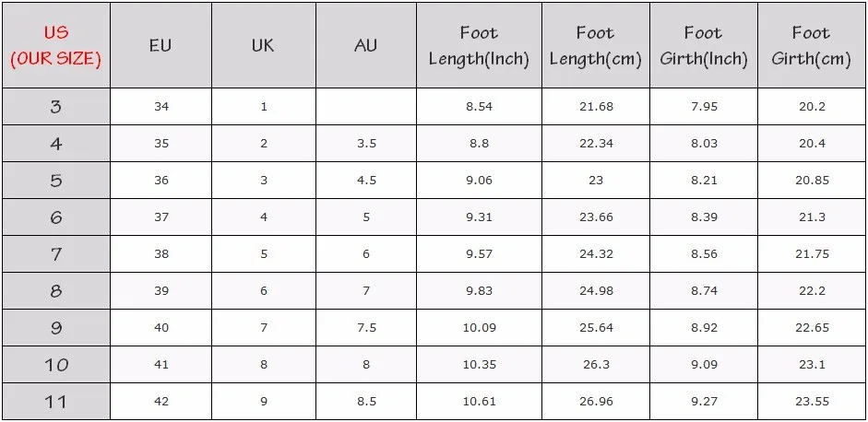
Task: Click the 23.66 cm foot length cell
Action: [x=595, y=217]
